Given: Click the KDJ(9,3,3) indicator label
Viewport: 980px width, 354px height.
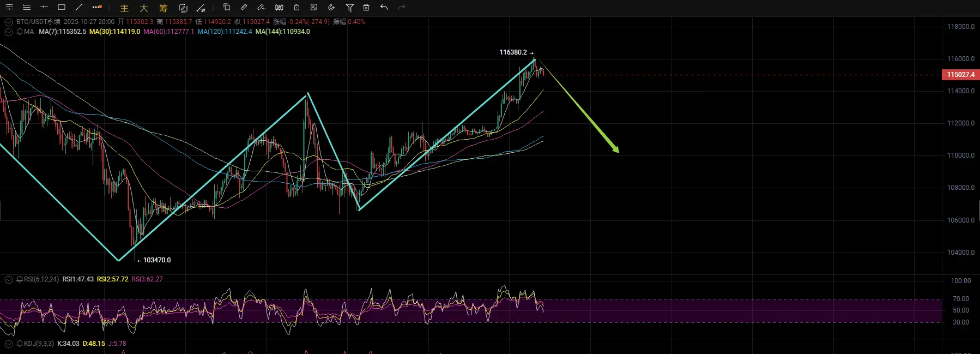Looking at the screenshot, I should click(x=39, y=344).
